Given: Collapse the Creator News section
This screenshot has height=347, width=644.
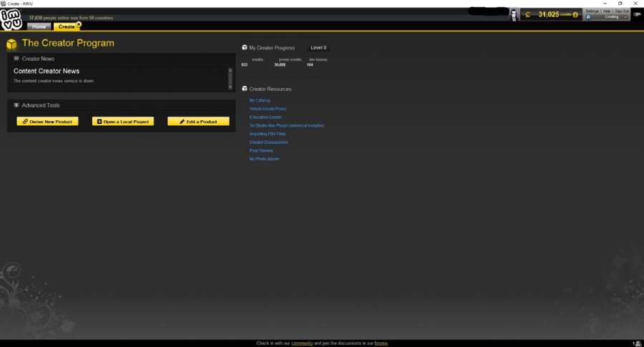Looking at the screenshot, I should [x=16, y=59].
